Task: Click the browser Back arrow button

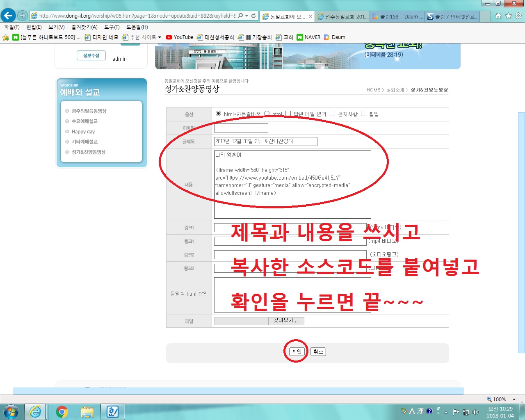Action: coord(8,16)
